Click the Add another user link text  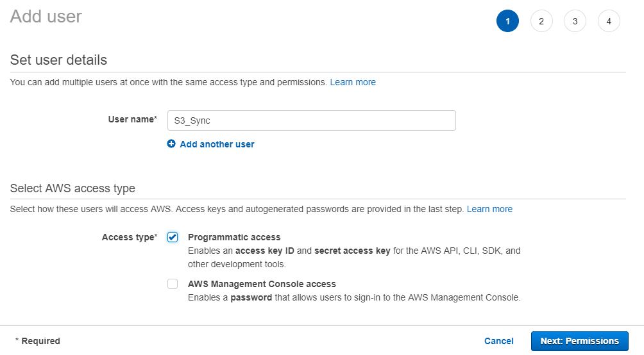click(217, 144)
